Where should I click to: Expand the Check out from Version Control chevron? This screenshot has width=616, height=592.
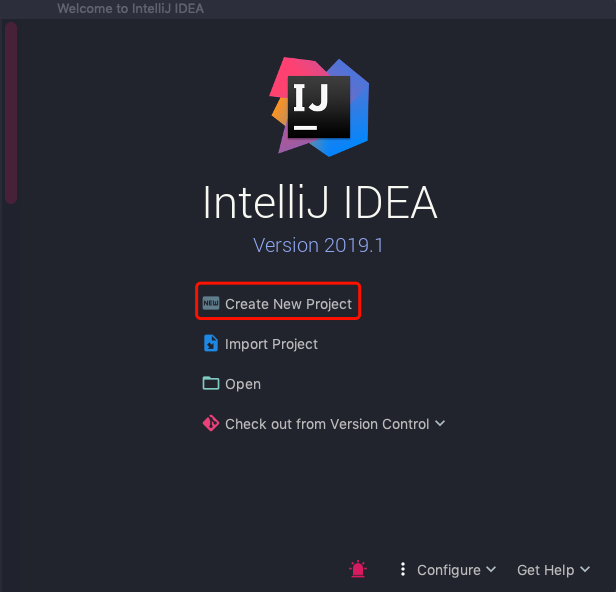coord(440,423)
